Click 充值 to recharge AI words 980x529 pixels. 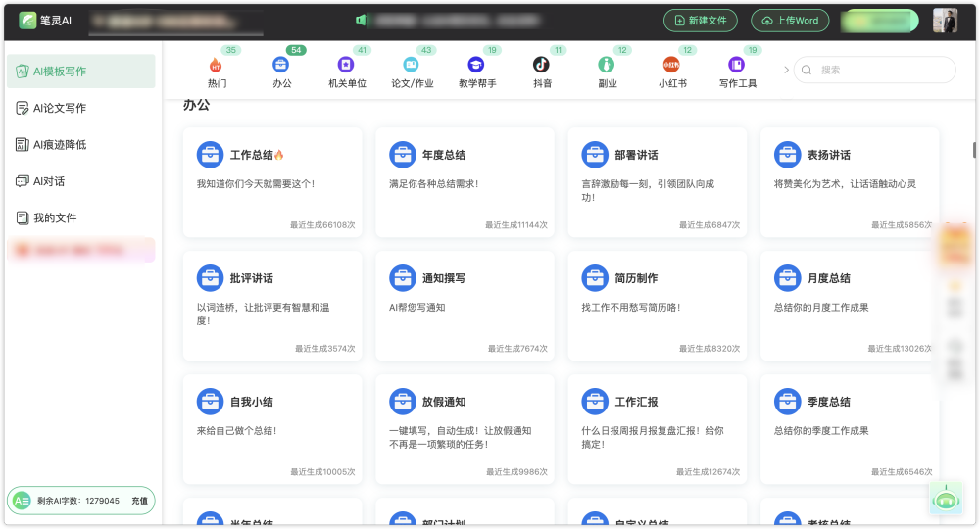139,501
